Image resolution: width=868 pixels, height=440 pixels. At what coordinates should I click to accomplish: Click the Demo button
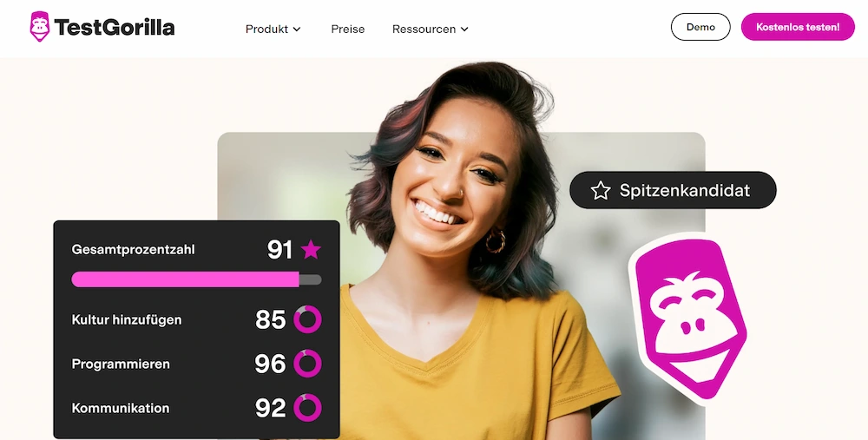coord(700,27)
